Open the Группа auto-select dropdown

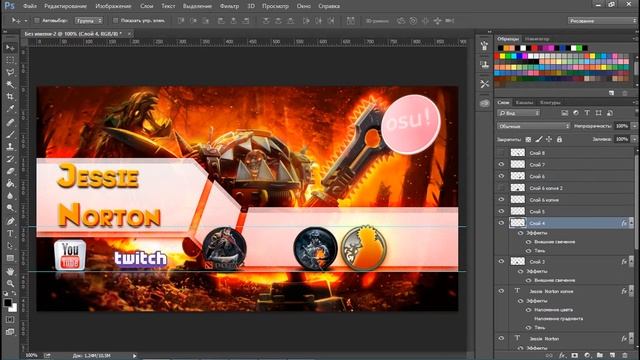coord(89,20)
